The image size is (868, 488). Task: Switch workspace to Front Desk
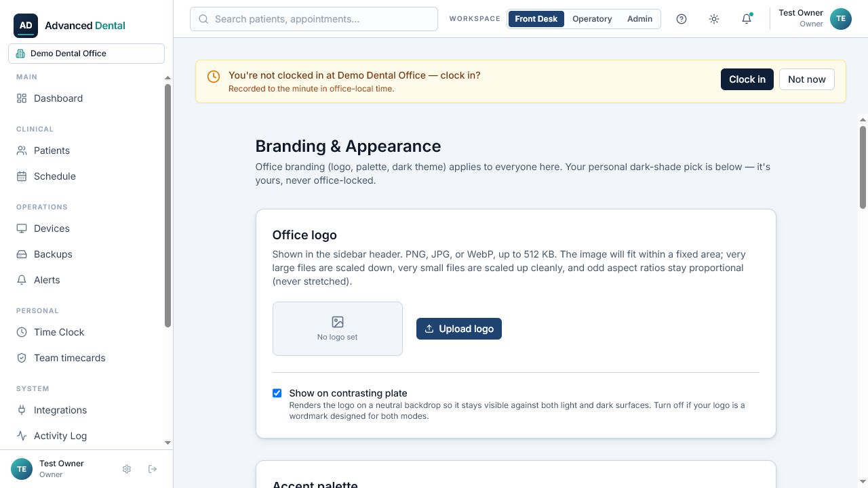pos(536,19)
